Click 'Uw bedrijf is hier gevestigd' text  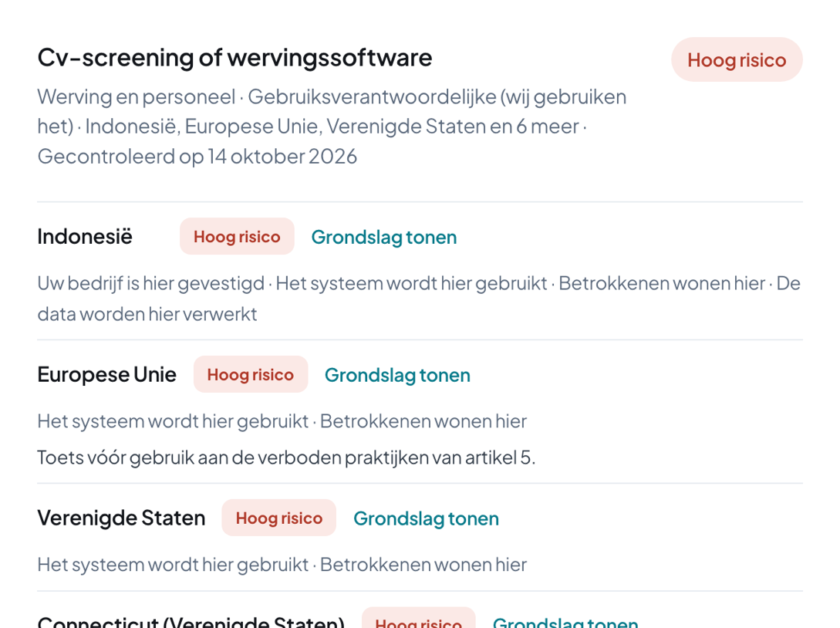tap(151, 283)
